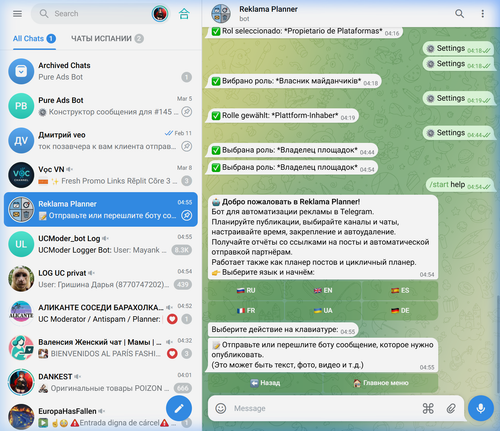
Task: Open the Pure Ads Bot chat
Action: click(x=100, y=106)
